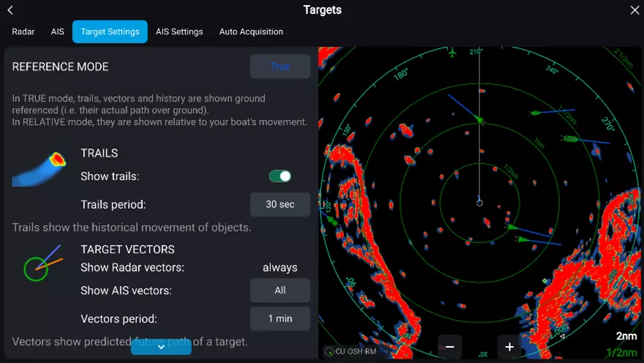Click the trails illustration thumbnail
This screenshot has width=644, height=363.
tap(39, 169)
